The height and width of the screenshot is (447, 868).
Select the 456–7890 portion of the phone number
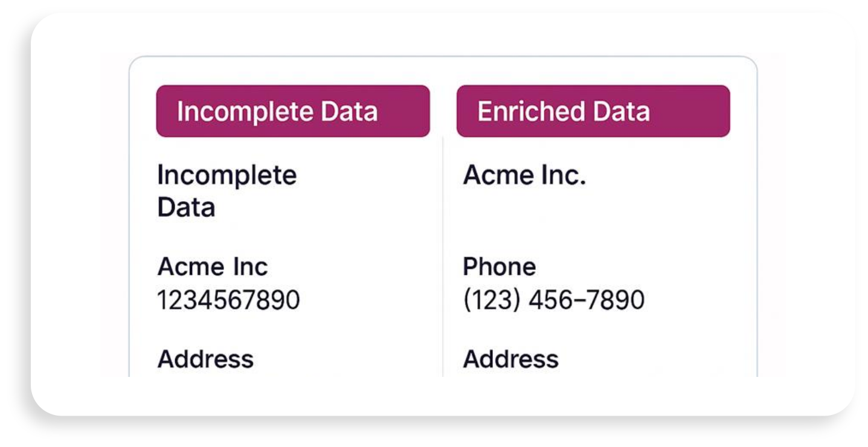(586, 300)
